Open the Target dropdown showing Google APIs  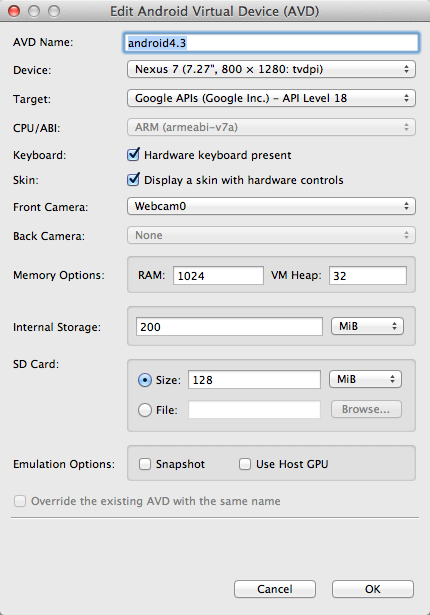271,98
